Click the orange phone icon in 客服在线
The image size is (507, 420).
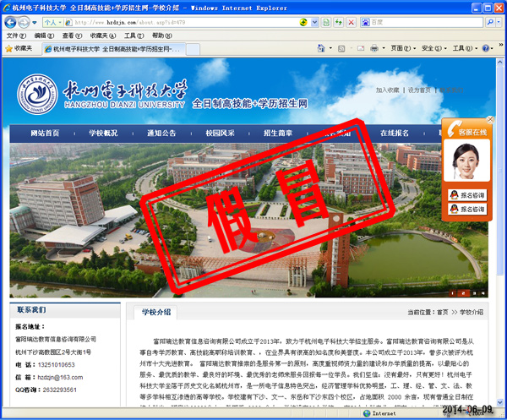coord(453,128)
